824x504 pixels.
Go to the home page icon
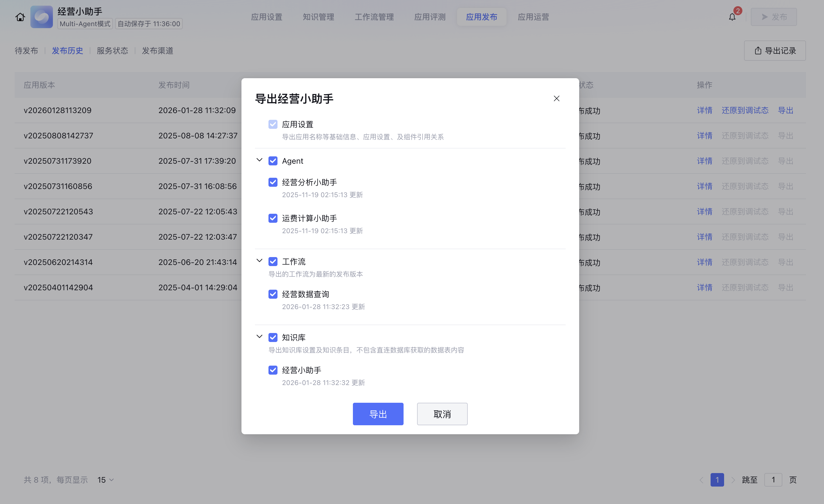tap(20, 17)
